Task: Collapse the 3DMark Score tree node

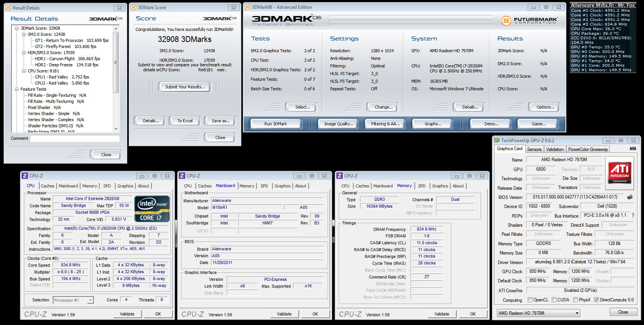Action: (x=17, y=28)
